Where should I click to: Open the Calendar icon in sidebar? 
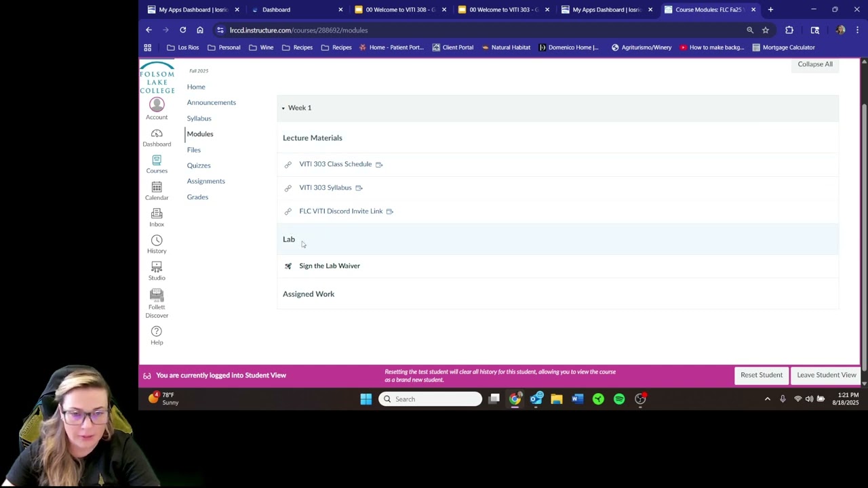[x=157, y=188]
